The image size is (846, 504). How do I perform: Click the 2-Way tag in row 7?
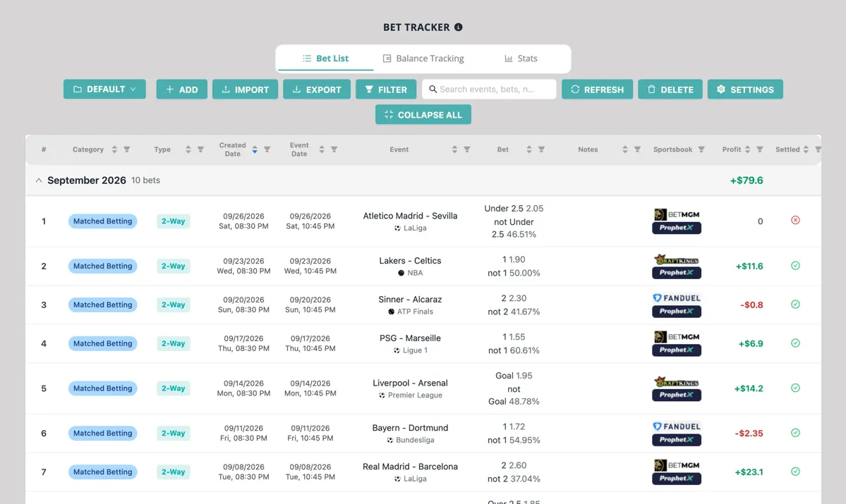173,472
